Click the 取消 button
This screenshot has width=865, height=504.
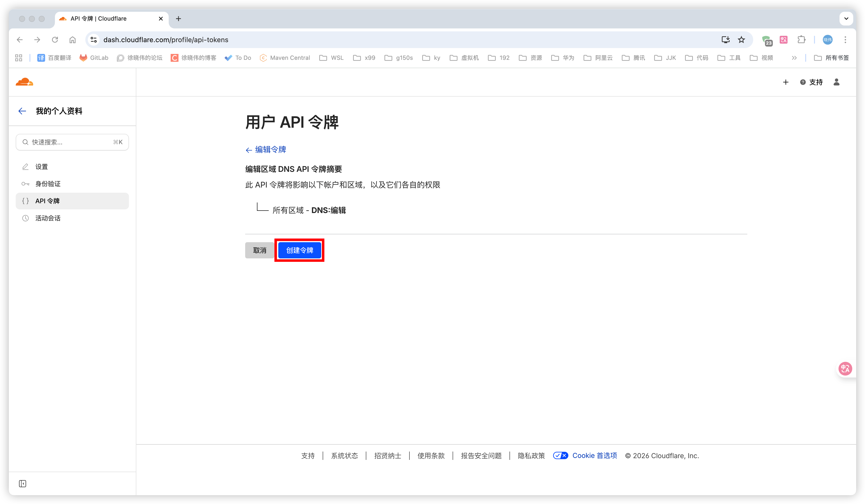pos(259,251)
